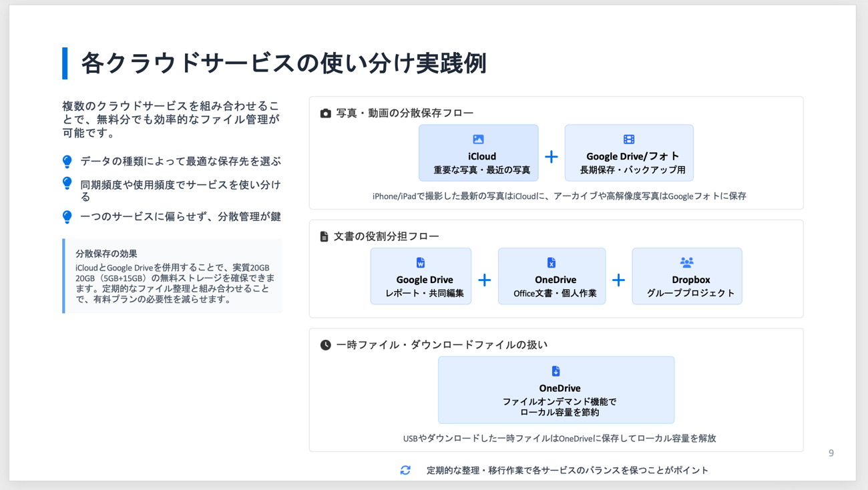Click the image icon in the iCloud card
Viewport: 868px width, 490px height.
tap(478, 140)
